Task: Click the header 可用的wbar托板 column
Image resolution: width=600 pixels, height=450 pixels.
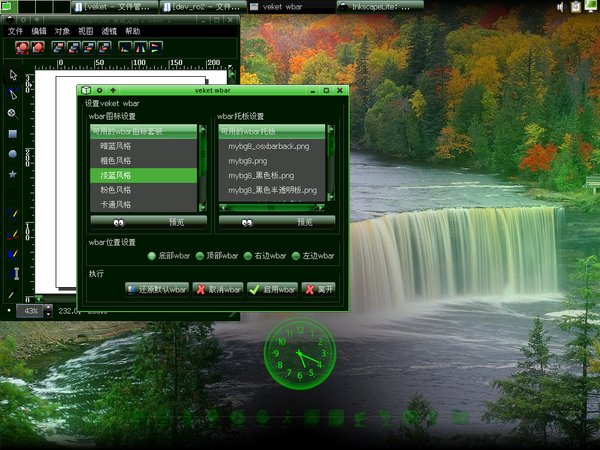Action: (270, 130)
